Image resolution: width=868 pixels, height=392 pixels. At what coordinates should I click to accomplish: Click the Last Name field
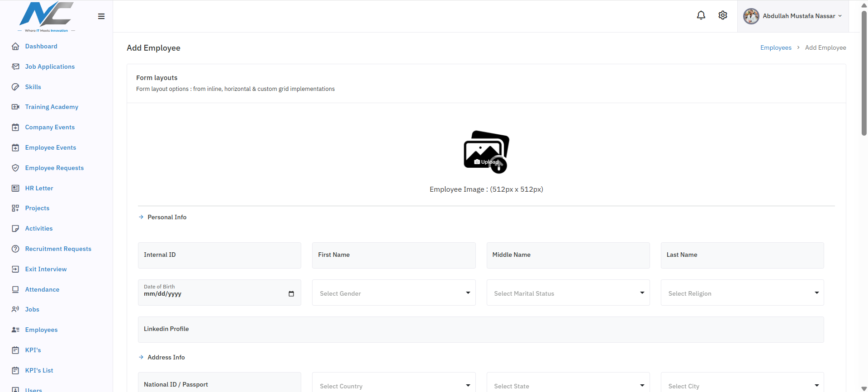[x=742, y=255]
